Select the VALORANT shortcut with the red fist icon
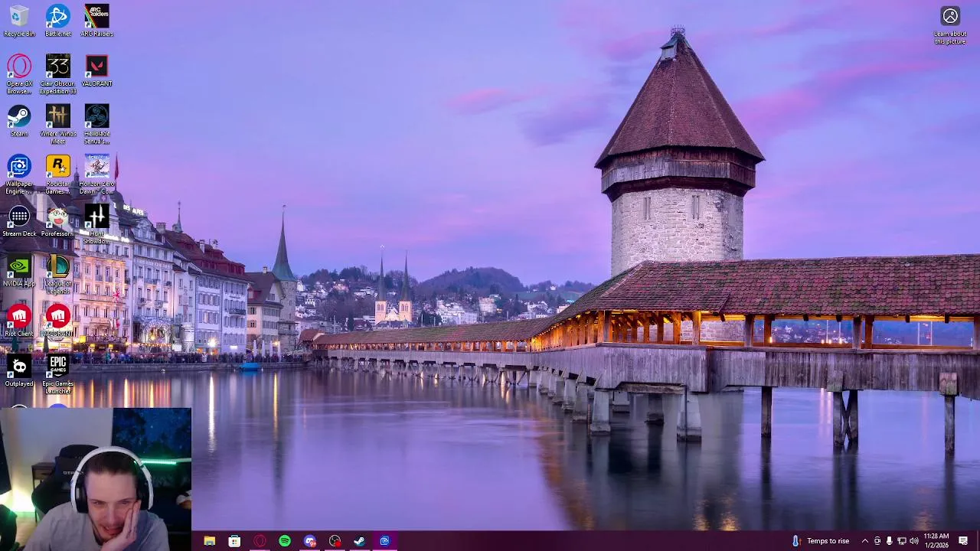Viewport: 980px width, 551px height. pyautogui.click(x=58, y=321)
